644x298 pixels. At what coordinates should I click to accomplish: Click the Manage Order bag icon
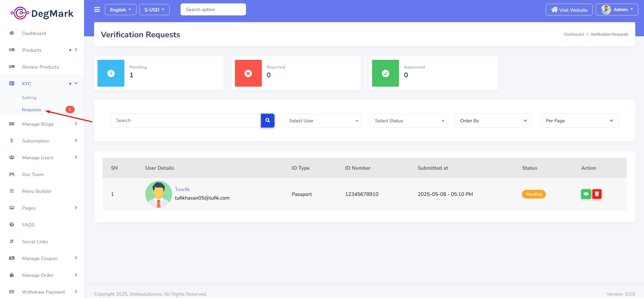pyautogui.click(x=12, y=275)
